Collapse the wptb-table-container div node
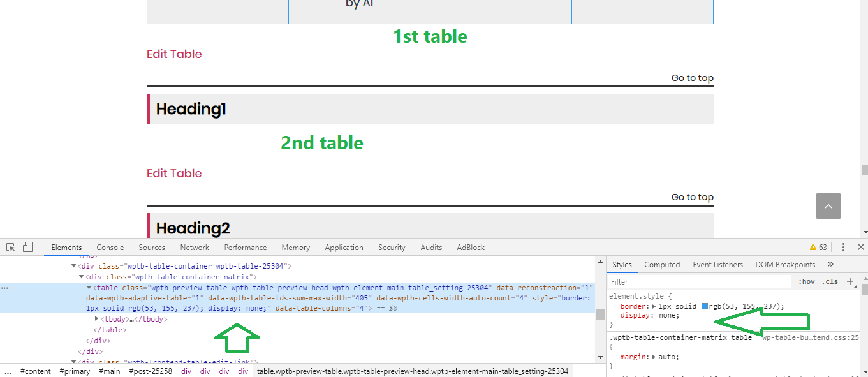 coord(73,266)
